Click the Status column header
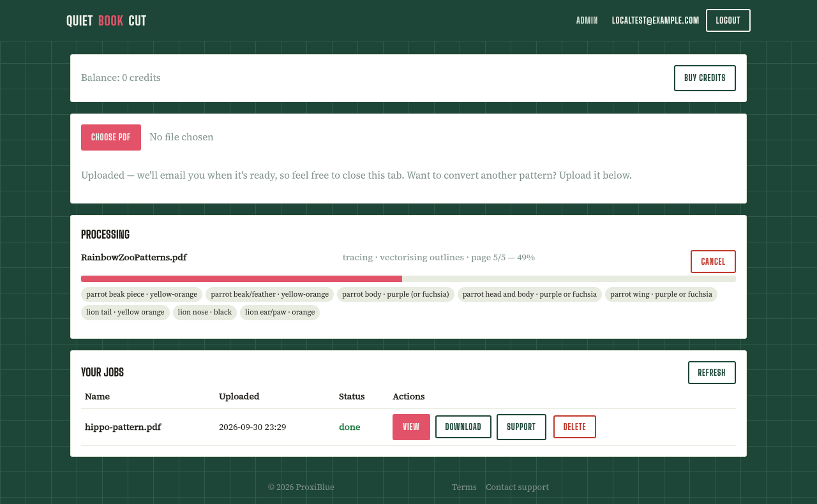This screenshot has height=504, width=817. [x=352, y=397]
